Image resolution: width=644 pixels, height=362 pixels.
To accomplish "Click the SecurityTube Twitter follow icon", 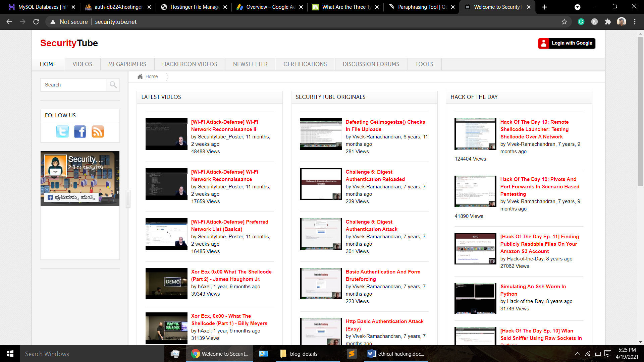I will 62,131.
